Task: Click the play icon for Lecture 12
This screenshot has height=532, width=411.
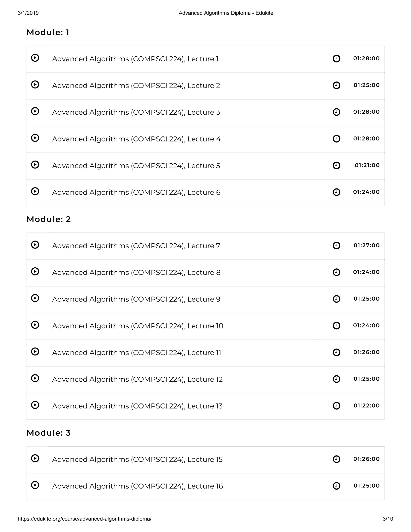Action: (35, 378)
